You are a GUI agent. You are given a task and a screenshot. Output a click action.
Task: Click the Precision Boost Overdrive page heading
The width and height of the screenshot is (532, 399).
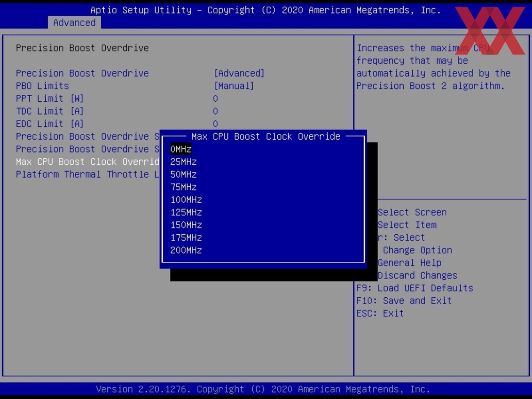point(83,48)
